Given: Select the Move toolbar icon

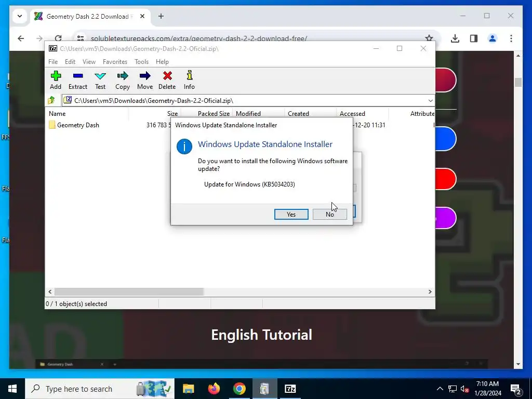Looking at the screenshot, I should [145, 80].
